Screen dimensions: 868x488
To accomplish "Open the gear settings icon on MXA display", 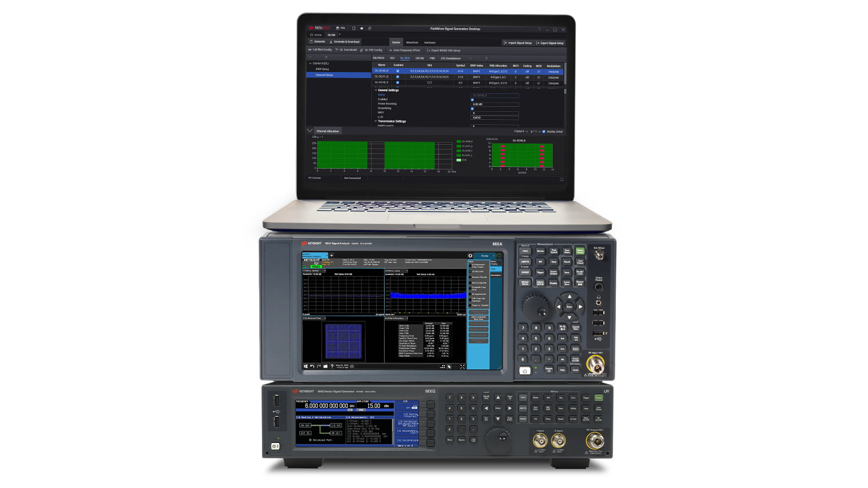I will point(470,255).
